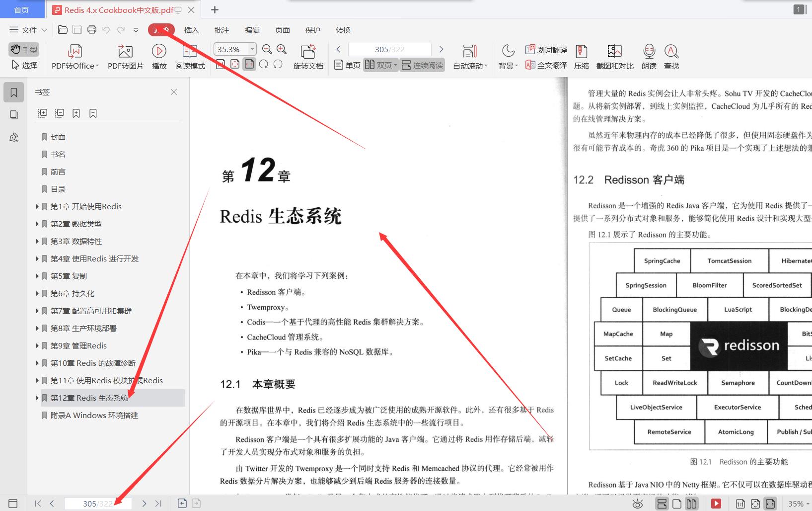This screenshot has width=812, height=511.
Task: Open the 转换 convert tab
Action: (343, 30)
